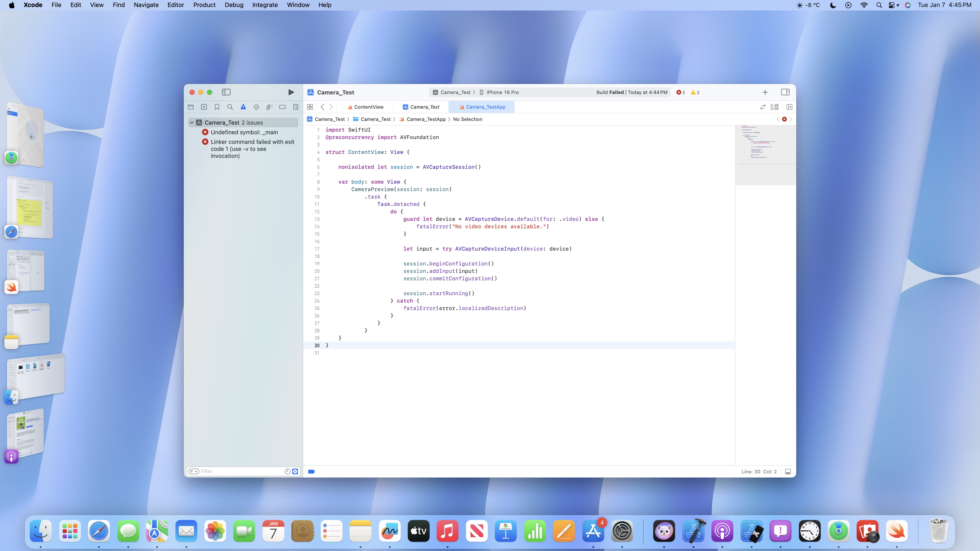Open the Product menu

(204, 5)
